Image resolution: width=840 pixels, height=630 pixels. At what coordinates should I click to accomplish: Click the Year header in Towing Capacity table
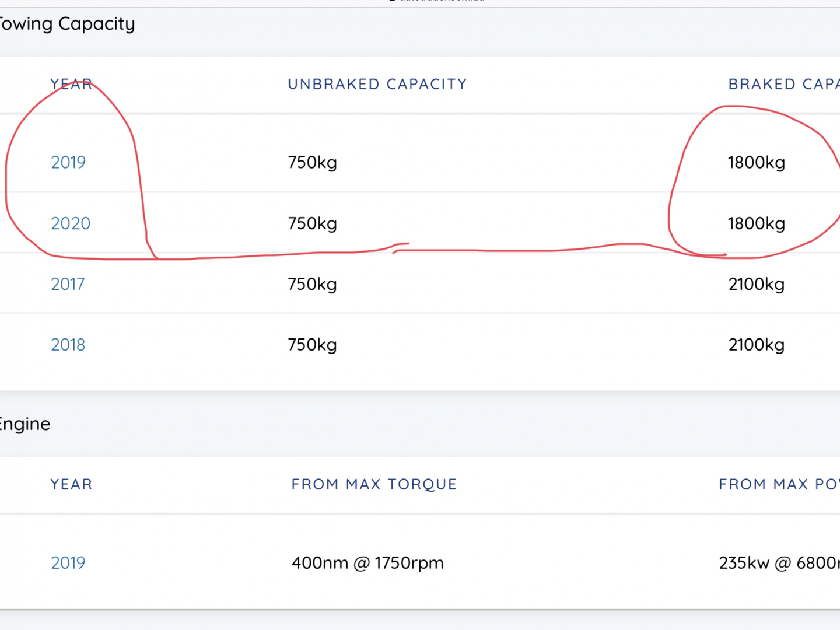[x=71, y=84]
